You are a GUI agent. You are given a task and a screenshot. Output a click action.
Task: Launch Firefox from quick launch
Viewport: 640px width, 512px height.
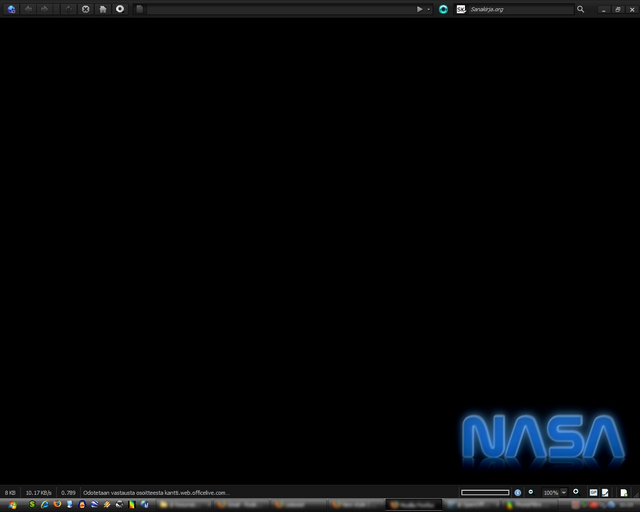[57, 504]
